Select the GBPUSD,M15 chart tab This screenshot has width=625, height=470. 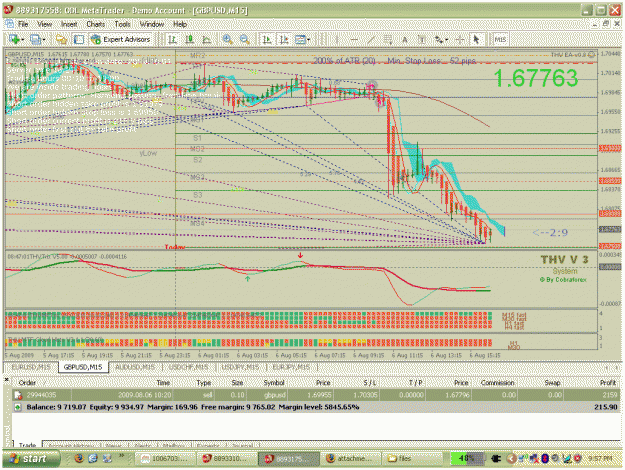pyautogui.click(x=83, y=367)
